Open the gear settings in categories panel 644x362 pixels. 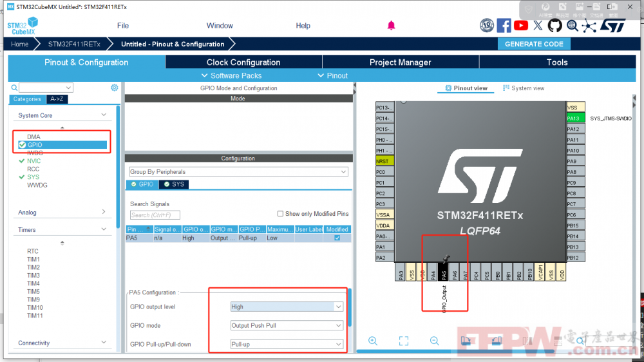(x=114, y=88)
